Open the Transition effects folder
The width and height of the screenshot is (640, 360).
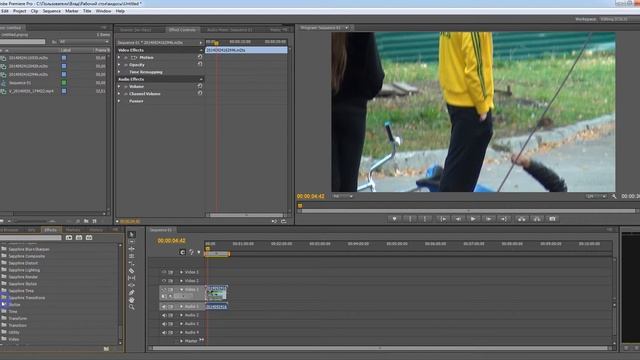18,325
